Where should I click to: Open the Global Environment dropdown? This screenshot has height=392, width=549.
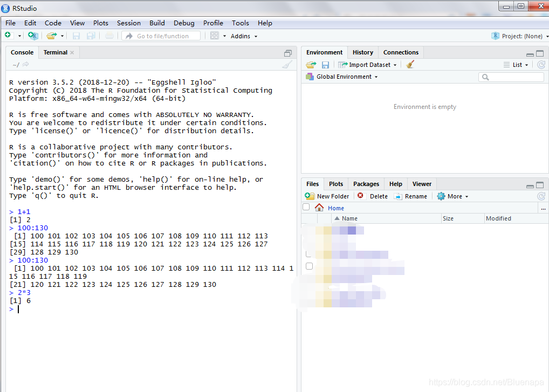(342, 77)
